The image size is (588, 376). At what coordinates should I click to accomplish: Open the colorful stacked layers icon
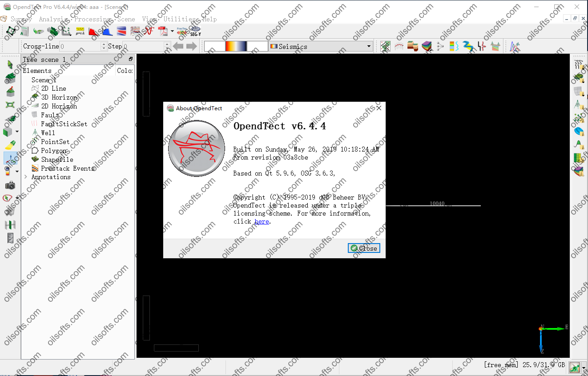[427, 46]
